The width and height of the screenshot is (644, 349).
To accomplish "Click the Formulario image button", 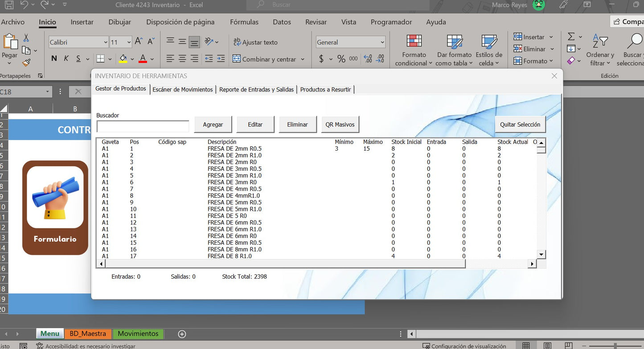I will tap(55, 208).
